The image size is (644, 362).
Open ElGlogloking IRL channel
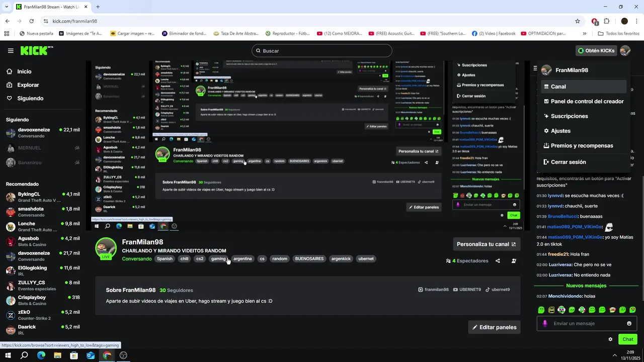[43, 270]
